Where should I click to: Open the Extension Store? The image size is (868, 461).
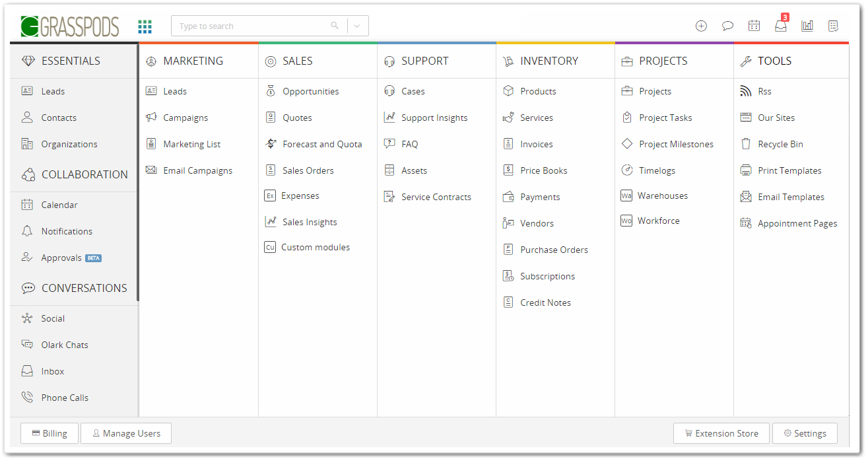pyautogui.click(x=721, y=433)
